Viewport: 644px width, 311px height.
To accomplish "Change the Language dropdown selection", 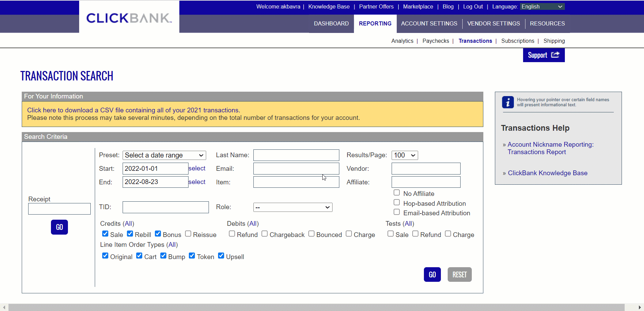I will click(542, 6).
